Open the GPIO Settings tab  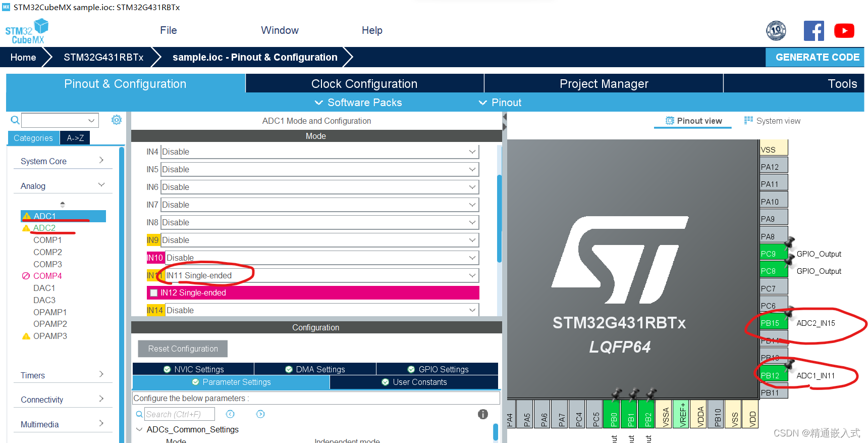pos(438,369)
